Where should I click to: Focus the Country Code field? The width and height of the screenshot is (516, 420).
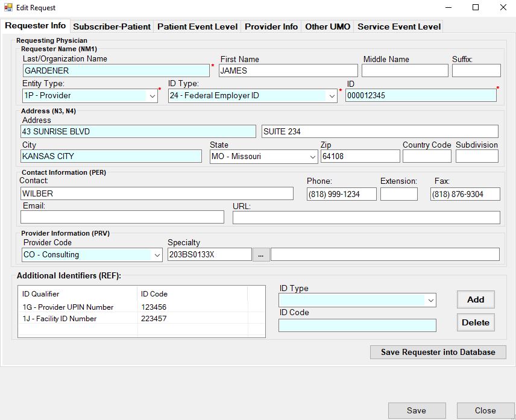point(427,156)
